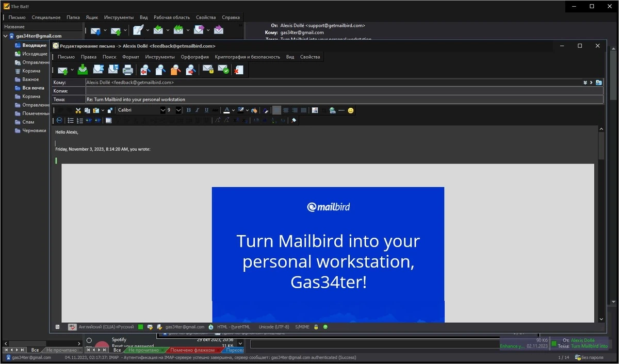Click get new mail icon in main toolbar
The width and height of the screenshot is (619, 364).
[x=95, y=31]
